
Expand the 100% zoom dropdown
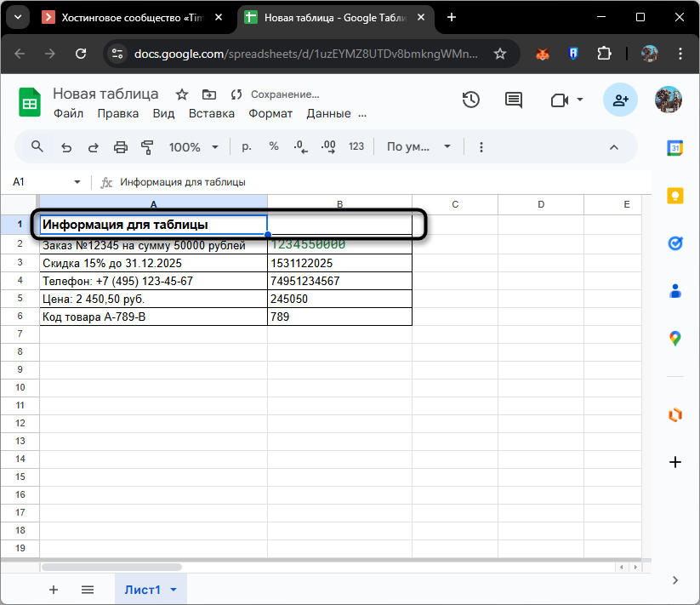pos(193,146)
